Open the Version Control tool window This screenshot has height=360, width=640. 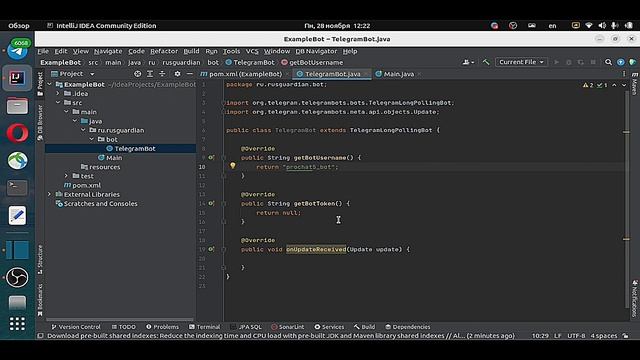coord(76,327)
